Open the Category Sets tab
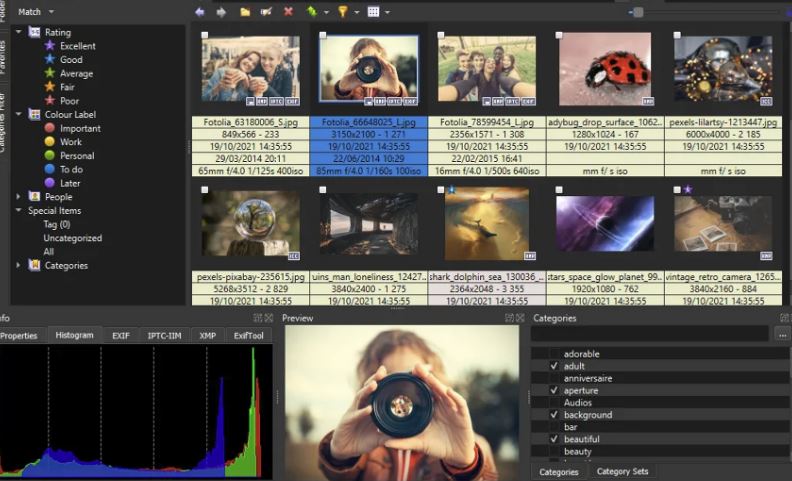Viewport: 792px width, 481px height. click(623, 472)
